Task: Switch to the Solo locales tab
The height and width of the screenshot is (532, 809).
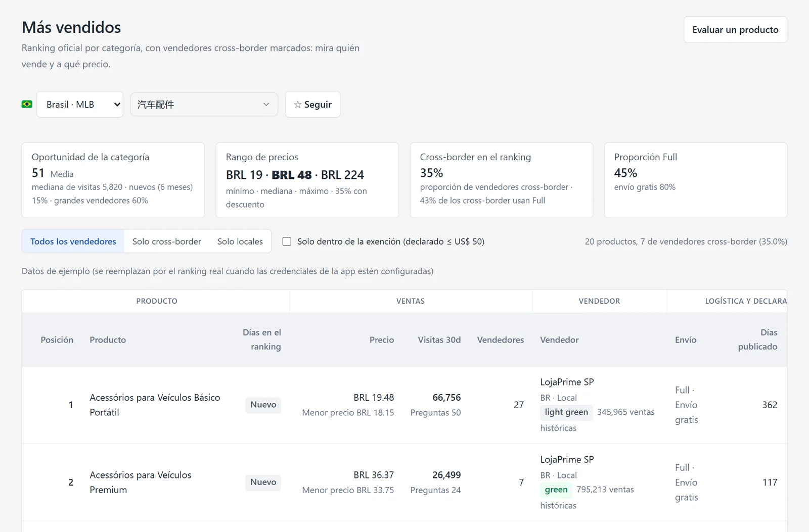Action: click(x=240, y=241)
